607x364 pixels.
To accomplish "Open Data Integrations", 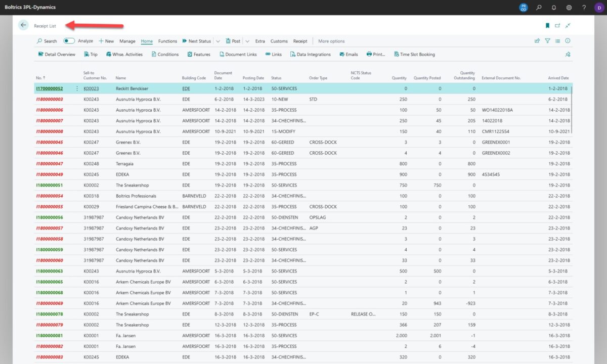I will 310,55.
